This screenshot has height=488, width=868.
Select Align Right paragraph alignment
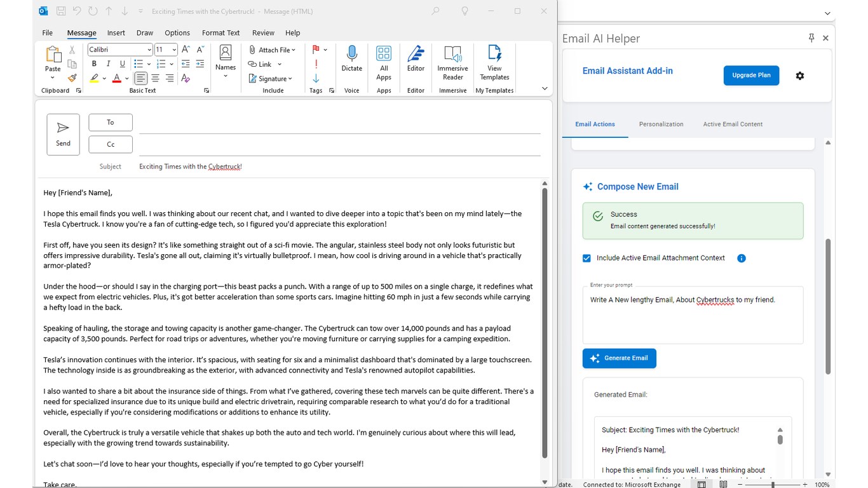(170, 78)
